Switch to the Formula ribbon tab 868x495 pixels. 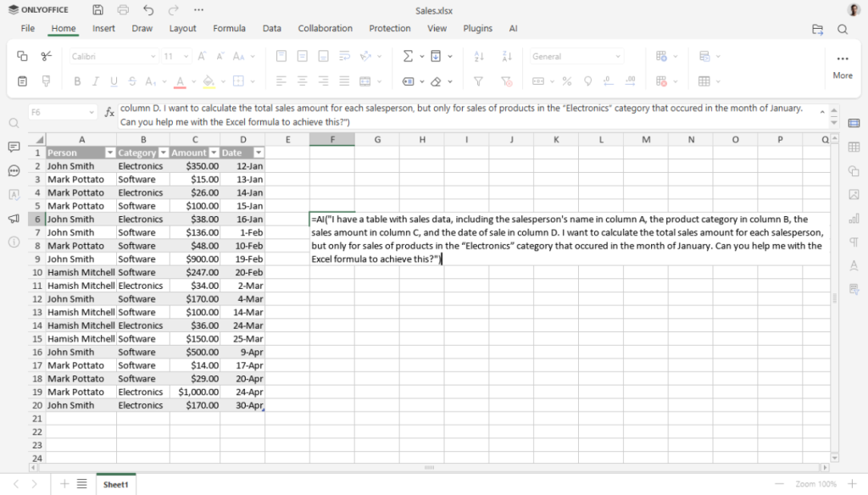pos(229,28)
